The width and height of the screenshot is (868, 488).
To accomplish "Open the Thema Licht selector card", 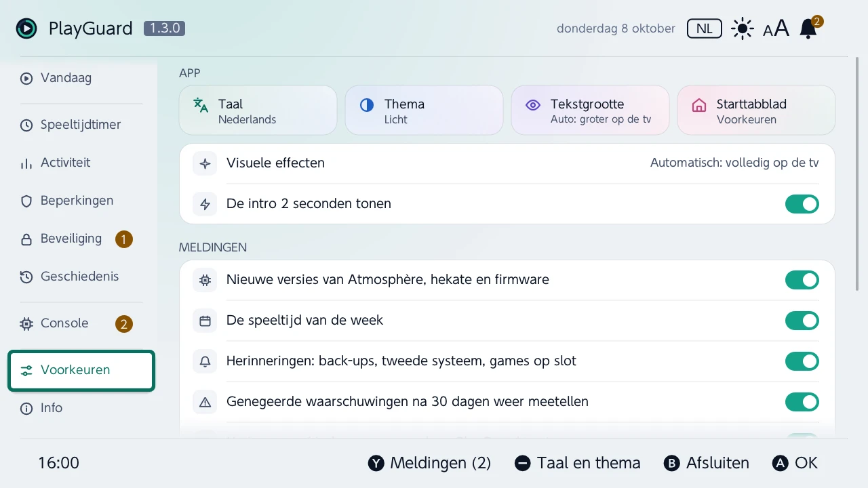I will click(424, 110).
